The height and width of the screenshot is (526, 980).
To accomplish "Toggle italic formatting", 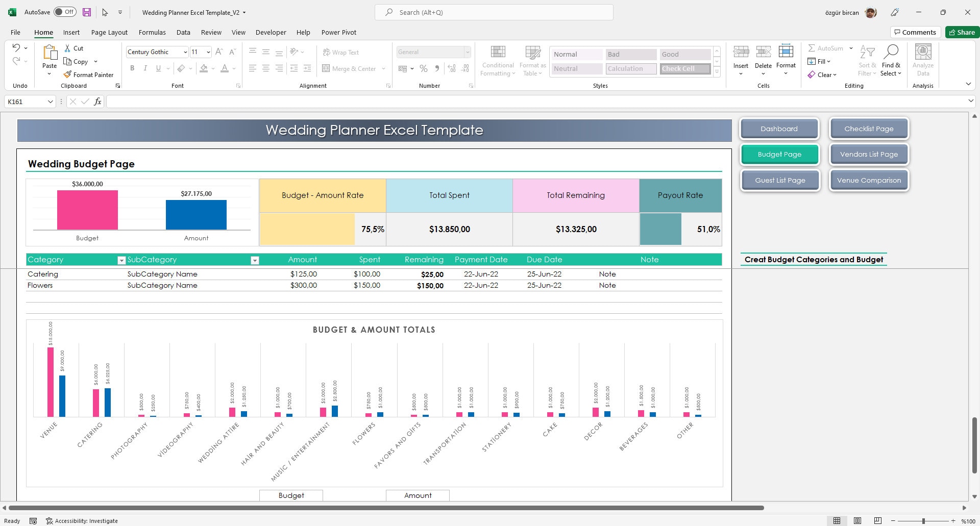I will [145, 68].
